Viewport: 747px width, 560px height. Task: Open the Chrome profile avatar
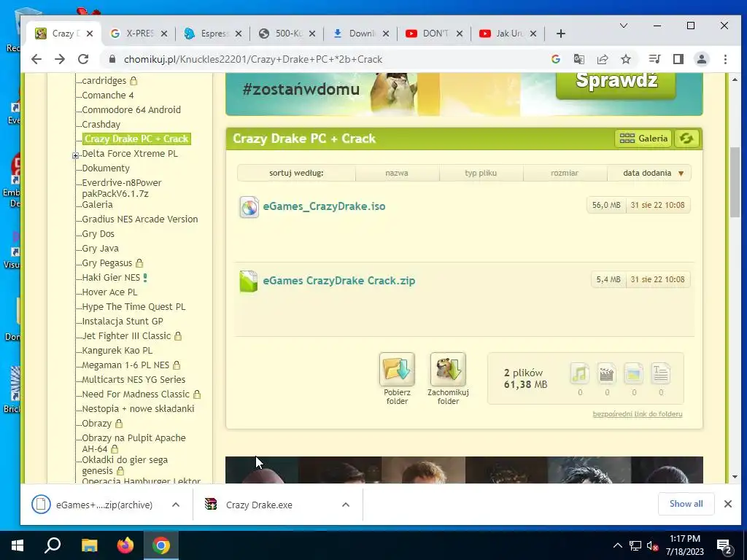pyautogui.click(x=701, y=59)
